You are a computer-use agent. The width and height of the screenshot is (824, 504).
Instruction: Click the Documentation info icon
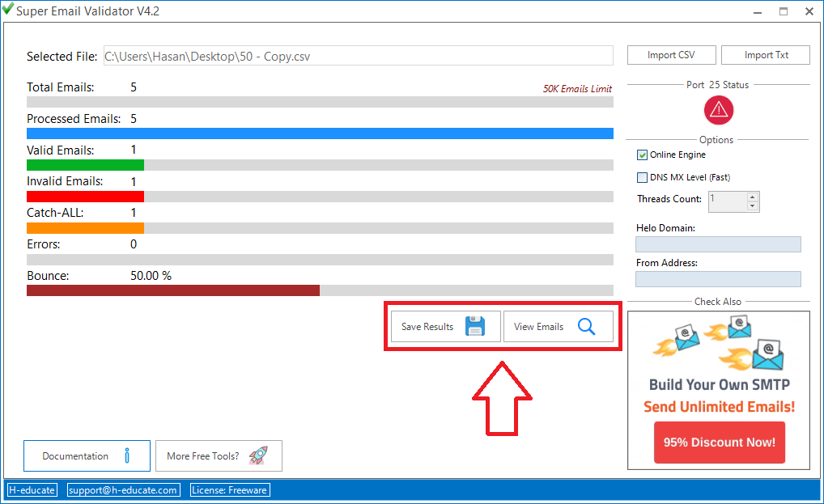(127, 455)
